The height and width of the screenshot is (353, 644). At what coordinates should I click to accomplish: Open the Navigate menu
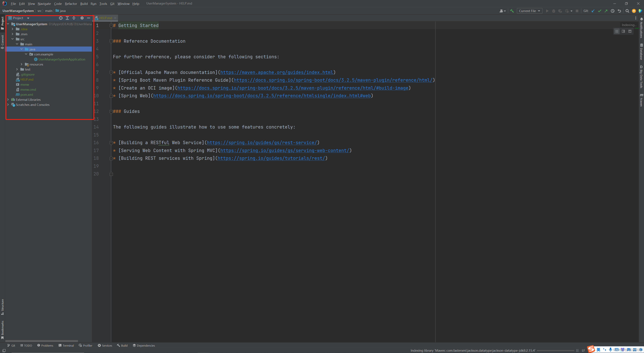(44, 4)
